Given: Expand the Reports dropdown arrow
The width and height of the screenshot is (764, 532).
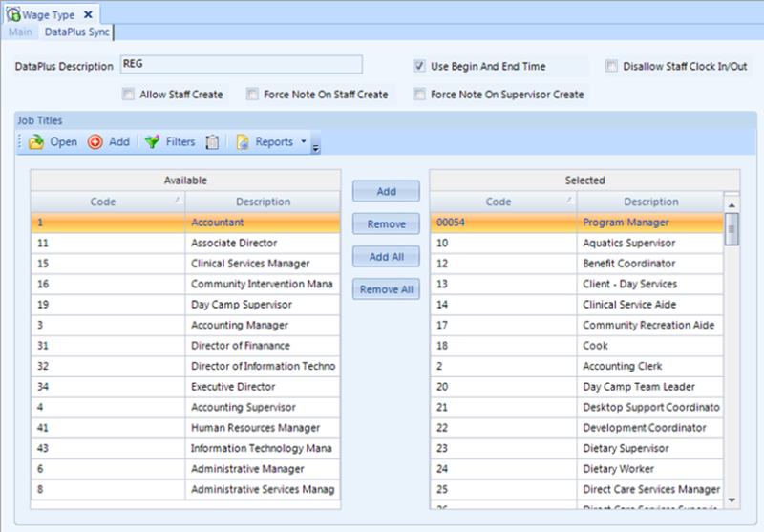Looking at the screenshot, I should 304,142.
